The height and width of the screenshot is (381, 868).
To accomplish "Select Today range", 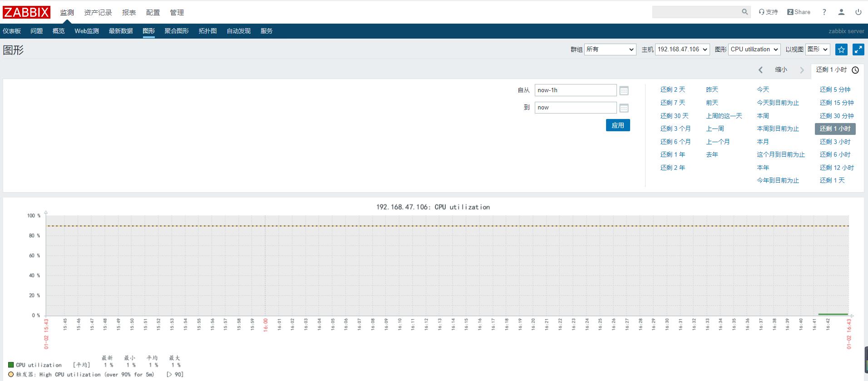I will (763, 89).
